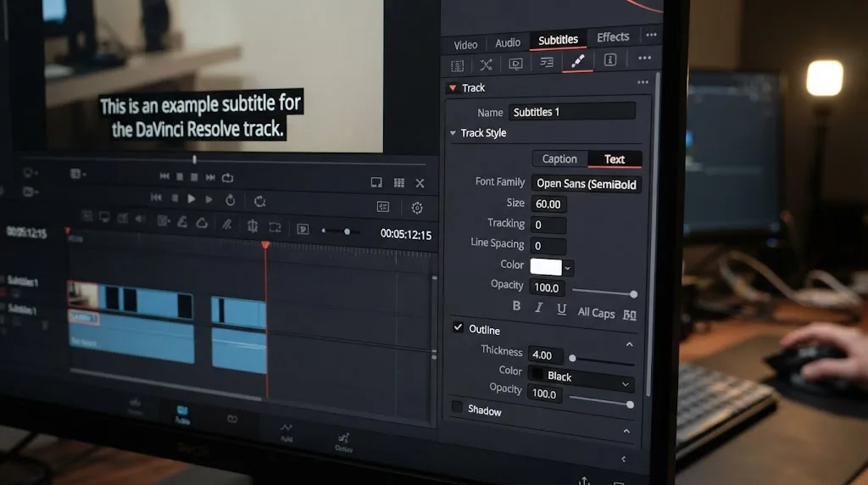Toggle Underline formatting
Image resolution: width=868 pixels, height=485 pixels.
(561, 309)
